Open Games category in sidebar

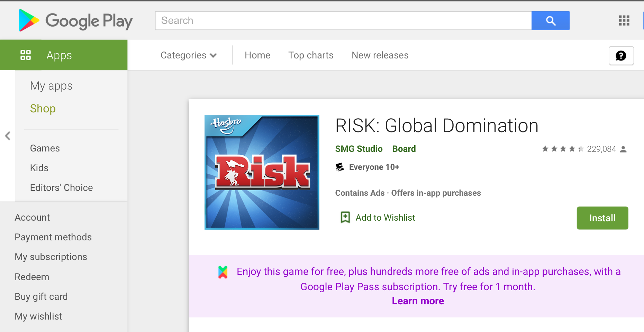[45, 148]
